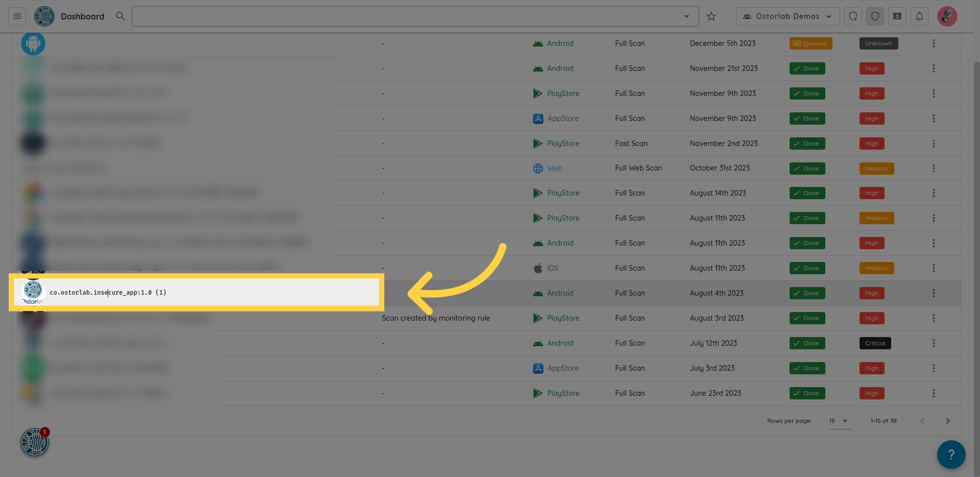
Task: Click the Ostorlab logo next to Dashboard
Action: click(x=44, y=16)
